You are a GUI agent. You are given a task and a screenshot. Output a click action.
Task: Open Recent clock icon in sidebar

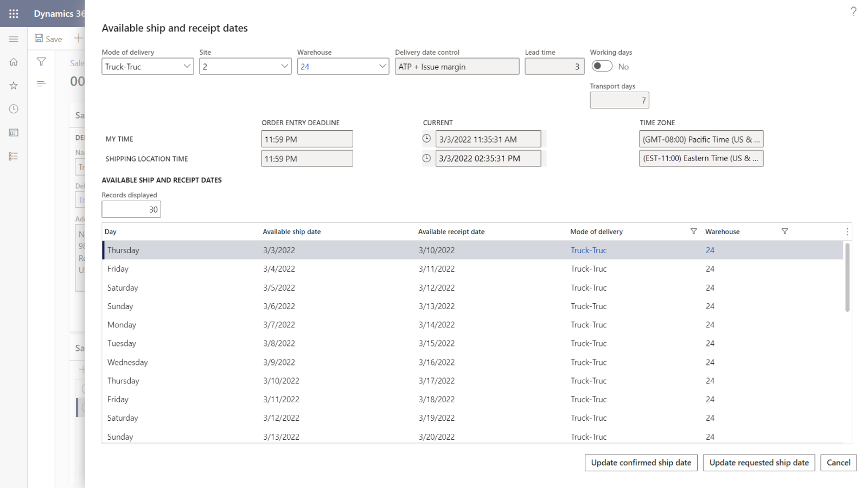(14, 109)
